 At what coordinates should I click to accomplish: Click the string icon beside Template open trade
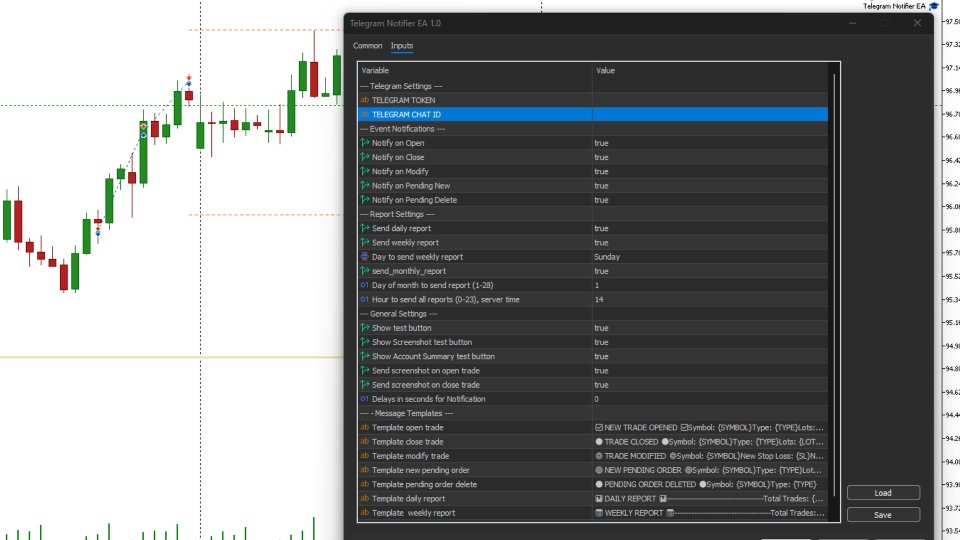pos(365,427)
